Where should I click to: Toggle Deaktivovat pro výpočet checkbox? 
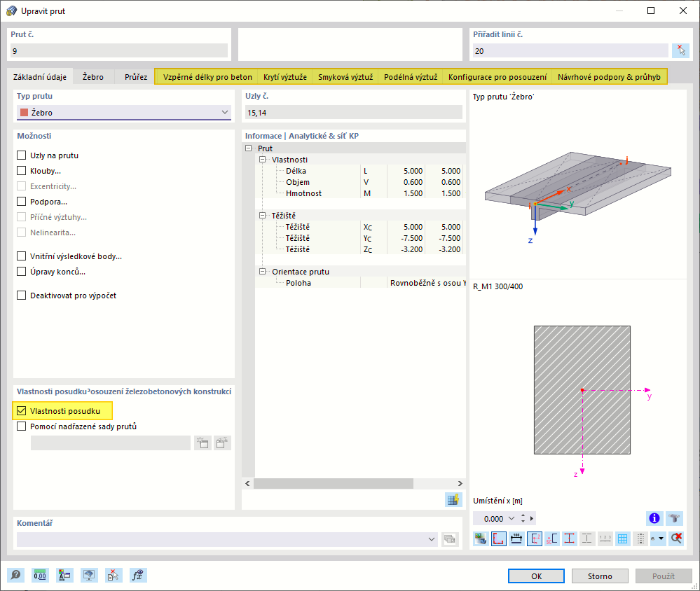pos(22,295)
